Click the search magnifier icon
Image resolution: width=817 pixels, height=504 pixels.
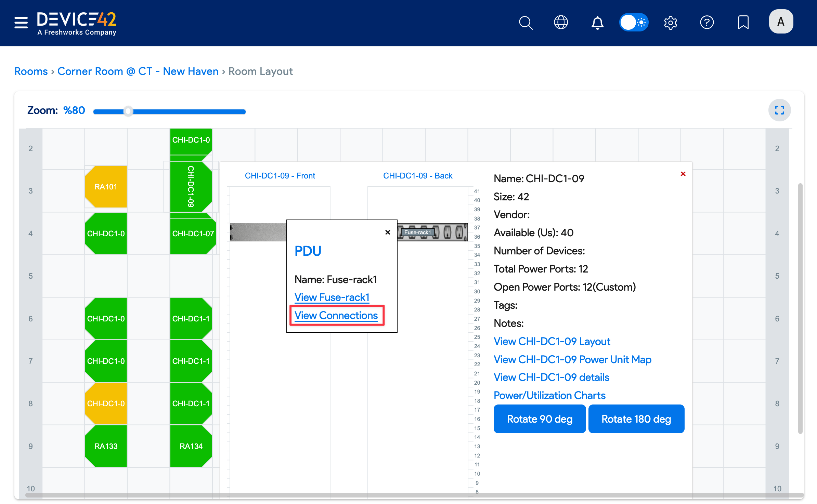pyautogui.click(x=526, y=23)
